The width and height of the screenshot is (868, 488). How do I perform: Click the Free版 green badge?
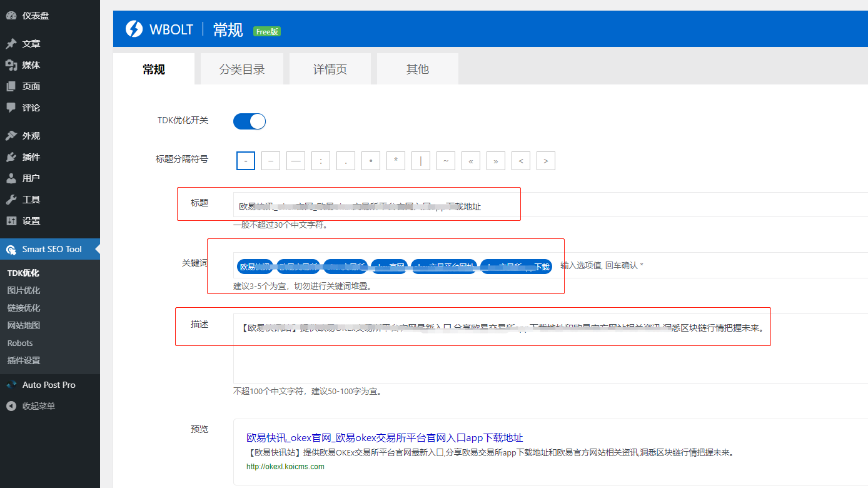tap(267, 31)
